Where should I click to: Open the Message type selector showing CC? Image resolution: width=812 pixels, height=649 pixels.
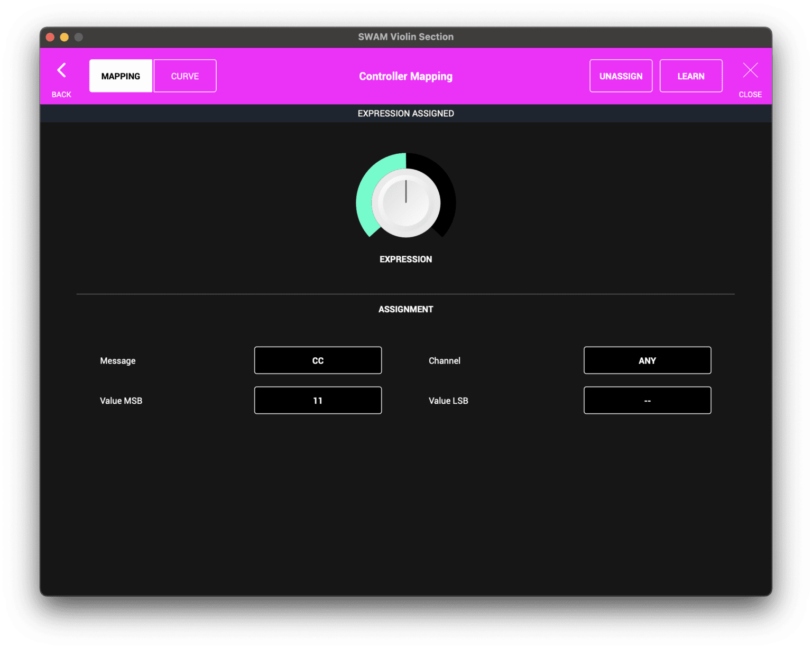(x=318, y=360)
